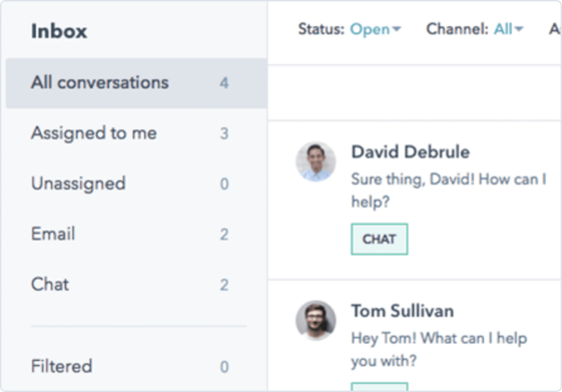Open the Assigned to me view
Image resolution: width=562 pixels, height=392 pixels.
(x=94, y=133)
